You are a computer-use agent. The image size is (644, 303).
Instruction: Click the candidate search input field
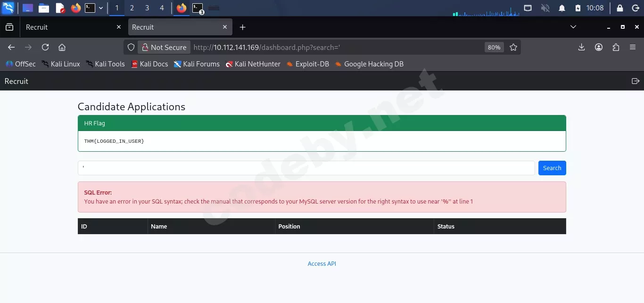[306, 168]
